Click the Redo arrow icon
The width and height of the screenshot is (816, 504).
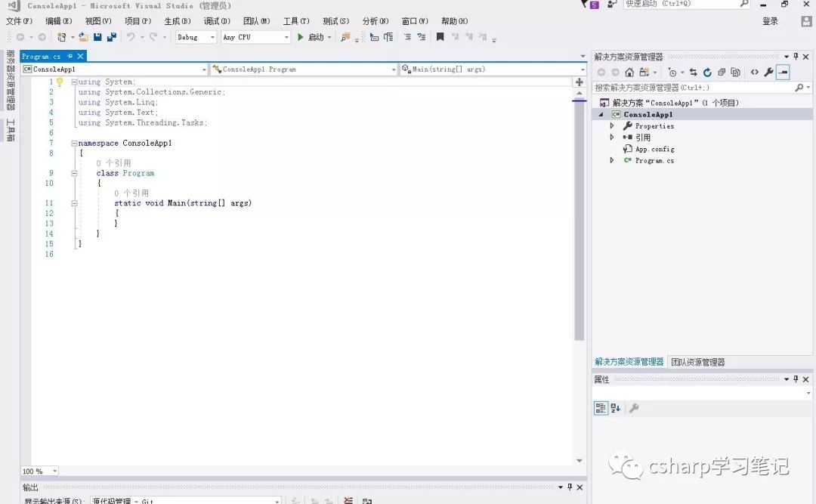[x=153, y=37]
